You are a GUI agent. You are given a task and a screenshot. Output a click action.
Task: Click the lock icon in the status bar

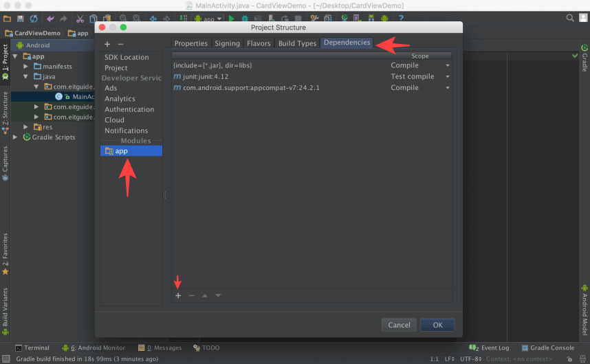(569, 359)
